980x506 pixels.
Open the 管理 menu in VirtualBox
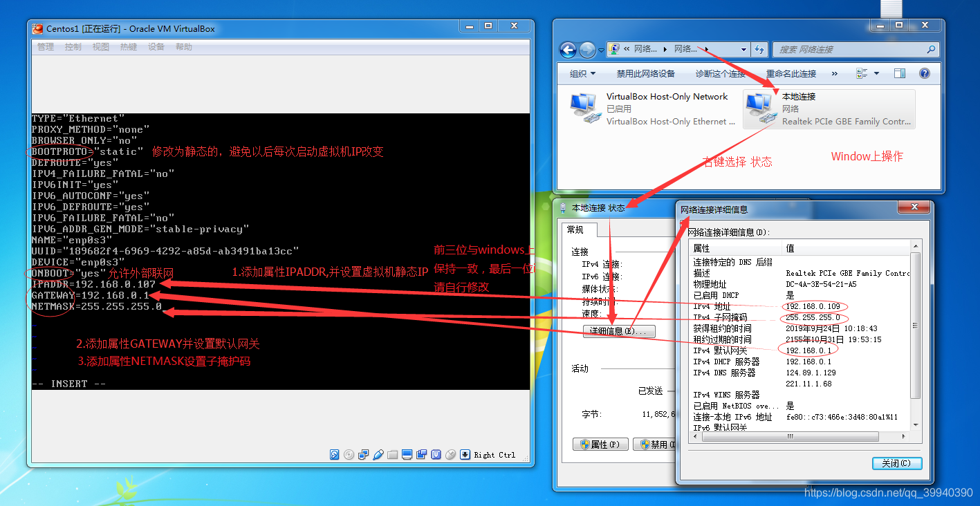click(46, 47)
